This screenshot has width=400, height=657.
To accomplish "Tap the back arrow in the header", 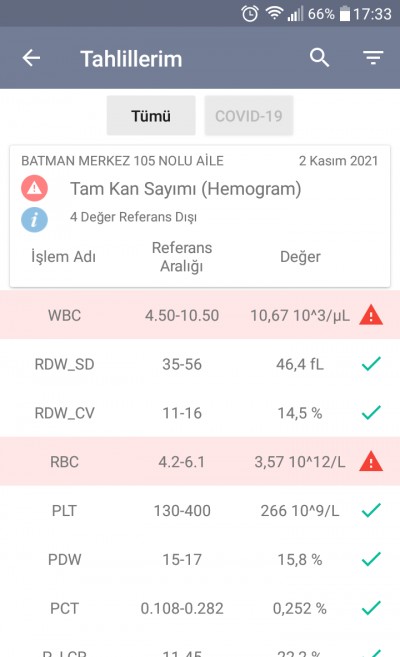I will coord(31,58).
